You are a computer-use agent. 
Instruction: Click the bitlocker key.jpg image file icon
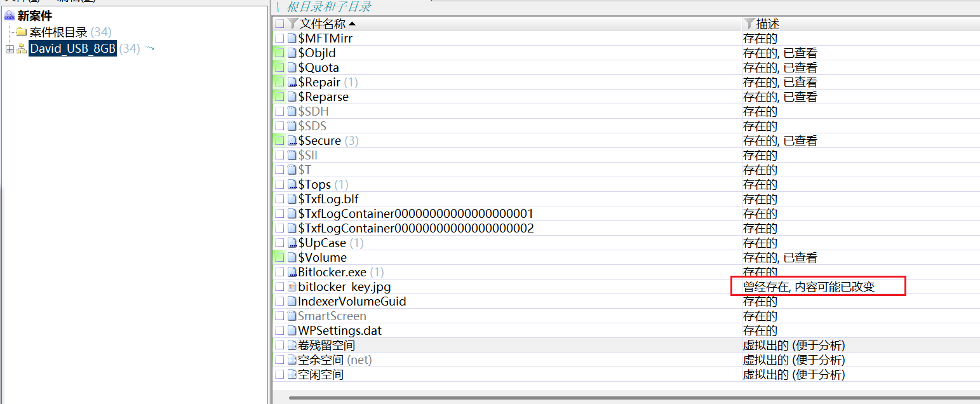tap(292, 287)
